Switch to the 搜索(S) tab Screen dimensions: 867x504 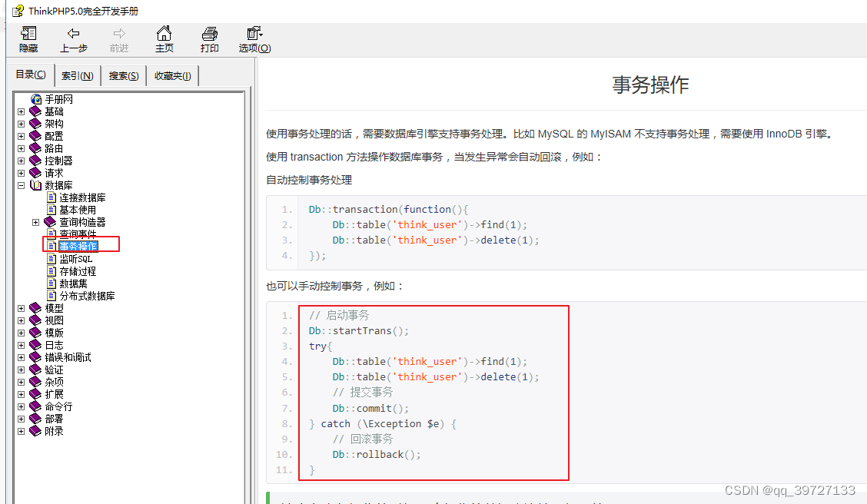tap(124, 76)
